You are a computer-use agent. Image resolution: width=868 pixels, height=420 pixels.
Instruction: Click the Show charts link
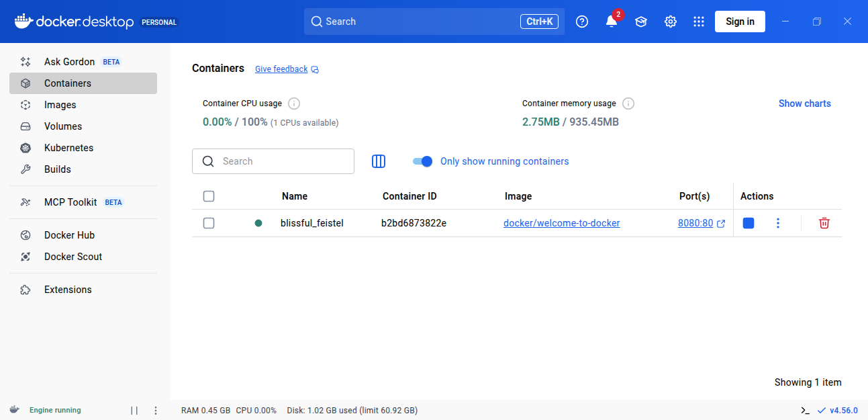804,103
